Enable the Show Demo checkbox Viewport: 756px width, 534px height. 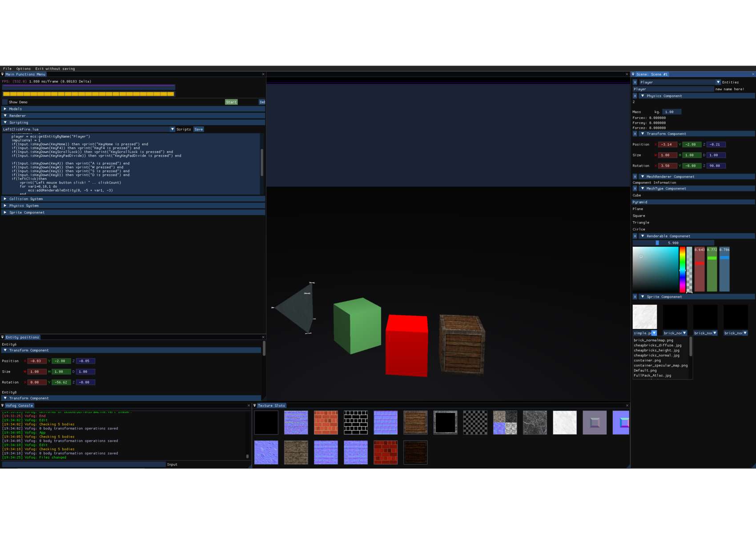click(x=5, y=102)
